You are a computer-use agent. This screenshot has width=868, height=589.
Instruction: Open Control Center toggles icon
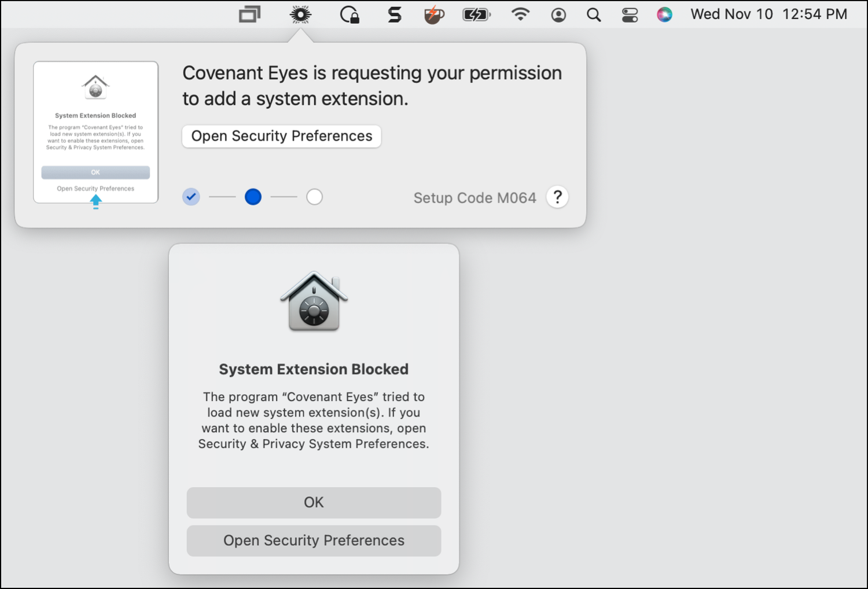630,15
